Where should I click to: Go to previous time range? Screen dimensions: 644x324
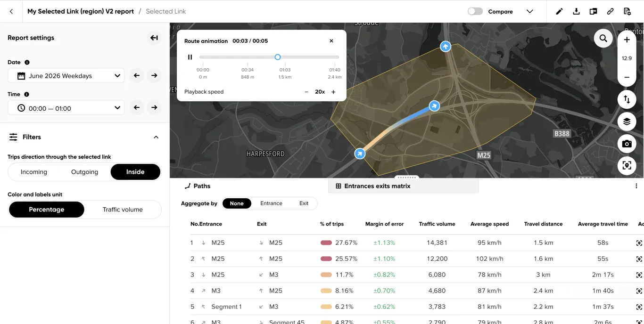[x=137, y=107]
